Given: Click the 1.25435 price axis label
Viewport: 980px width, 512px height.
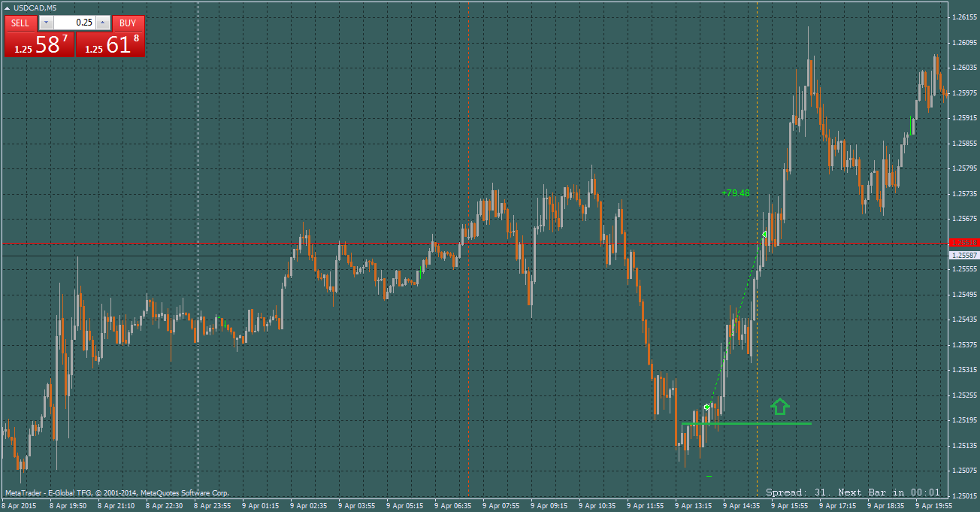Looking at the screenshot, I should 964,320.
